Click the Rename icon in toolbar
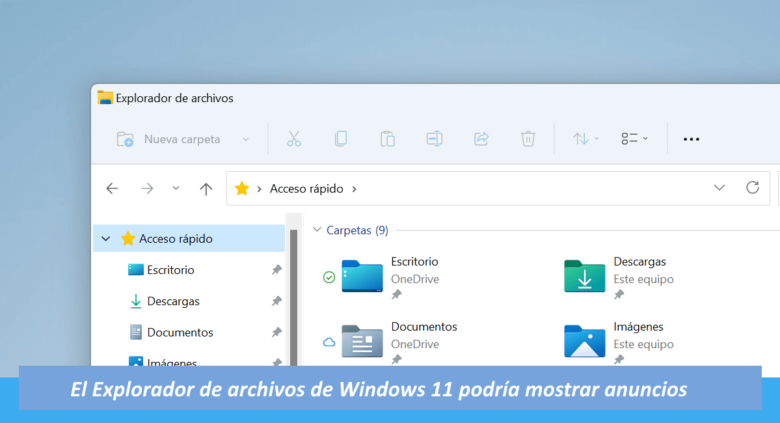 [x=434, y=139]
